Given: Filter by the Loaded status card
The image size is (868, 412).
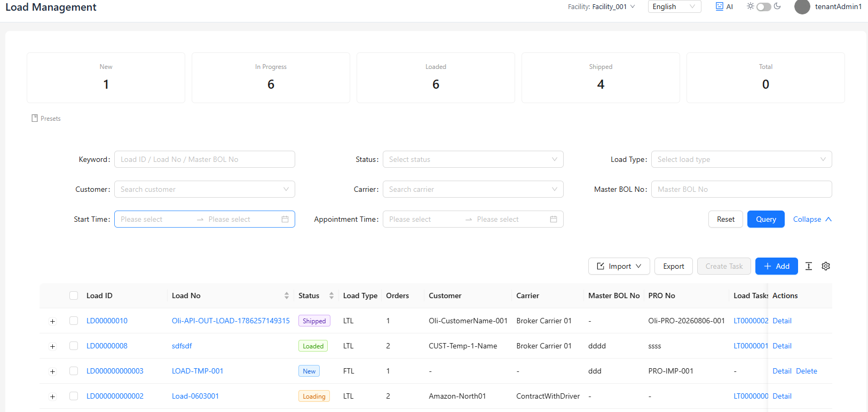Looking at the screenshot, I should [x=436, y=77].
